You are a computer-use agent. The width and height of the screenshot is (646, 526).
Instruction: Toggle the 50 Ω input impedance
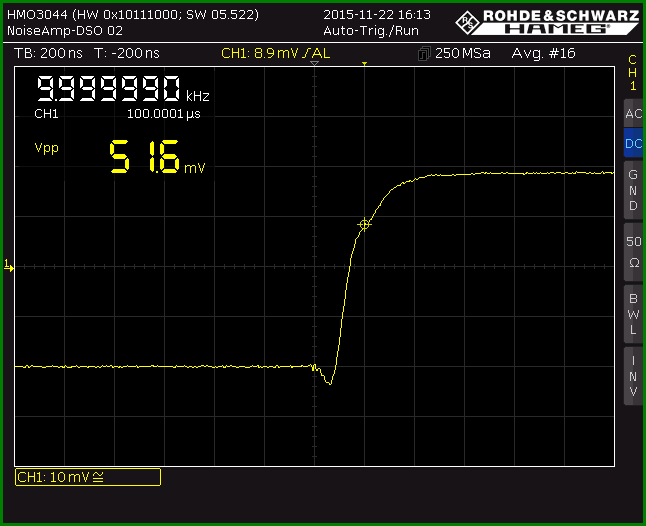point(633,252)
